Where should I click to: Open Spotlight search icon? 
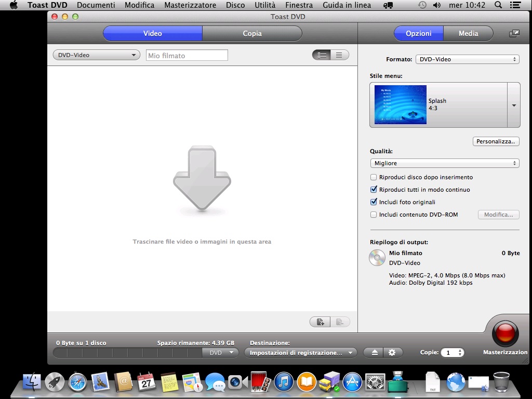tap(498, 5)
